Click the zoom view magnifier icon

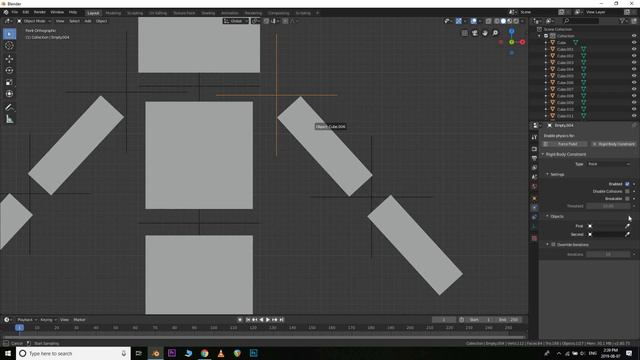click(x=495, y=33)
